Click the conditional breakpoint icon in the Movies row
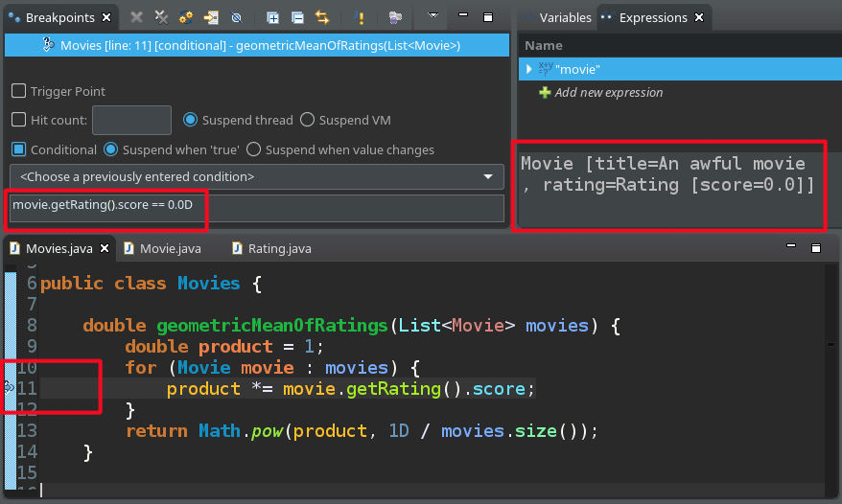The height and width of the screenshot is (504, 842). pyautogui.click(x=48, y=44)
